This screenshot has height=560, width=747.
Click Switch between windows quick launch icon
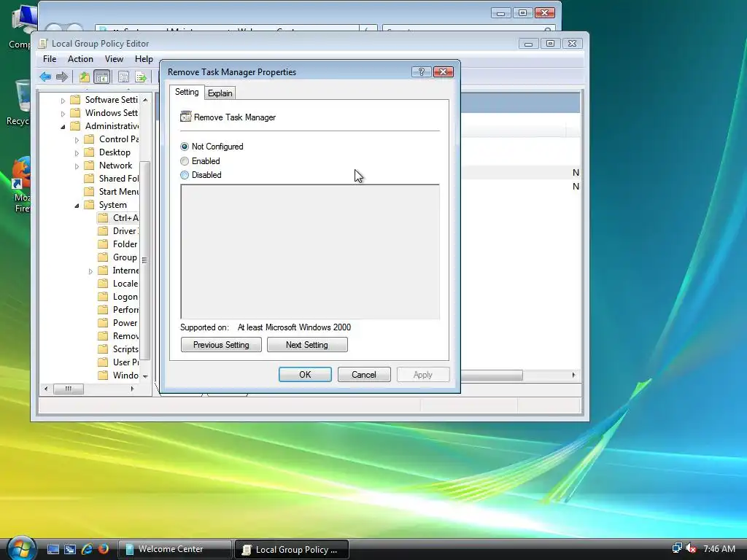(x=70, y=549)
